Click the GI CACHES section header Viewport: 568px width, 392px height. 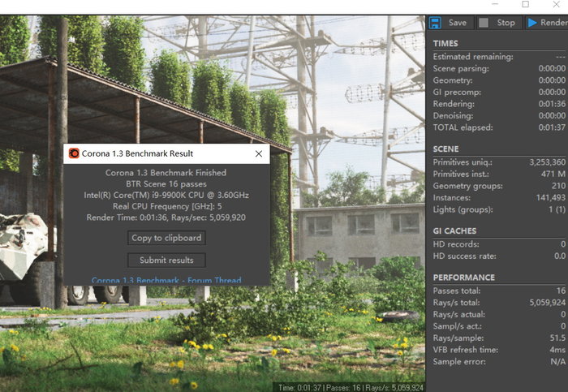pyautogui.click(x=454, y=230)
